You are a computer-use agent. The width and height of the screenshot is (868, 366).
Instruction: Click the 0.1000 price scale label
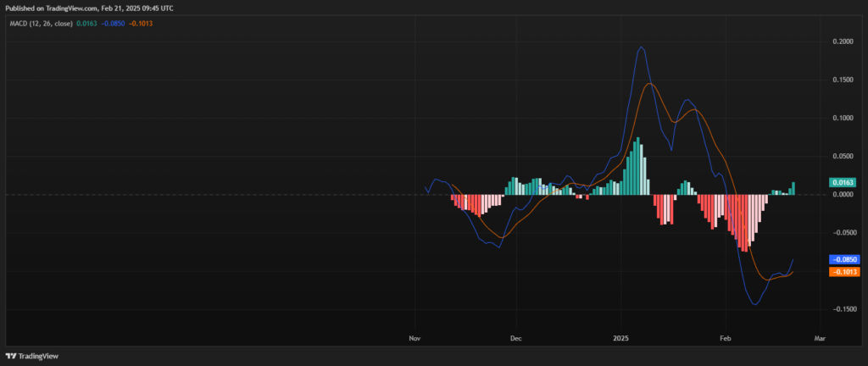point(843,119)
